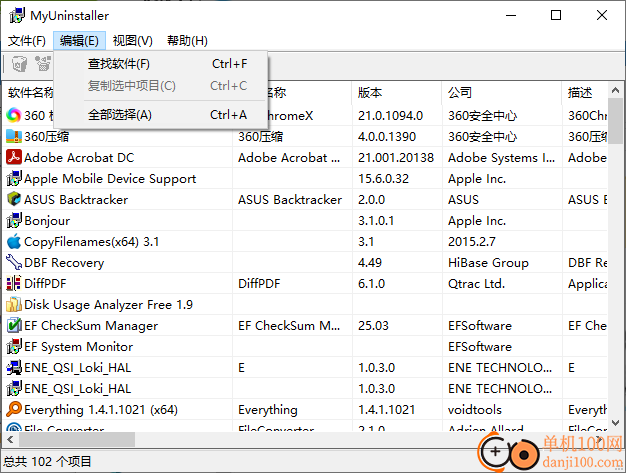Click the ASUS Backtracker row icon
Viewport: 626px width, 473px height.
tap(14, 199)
